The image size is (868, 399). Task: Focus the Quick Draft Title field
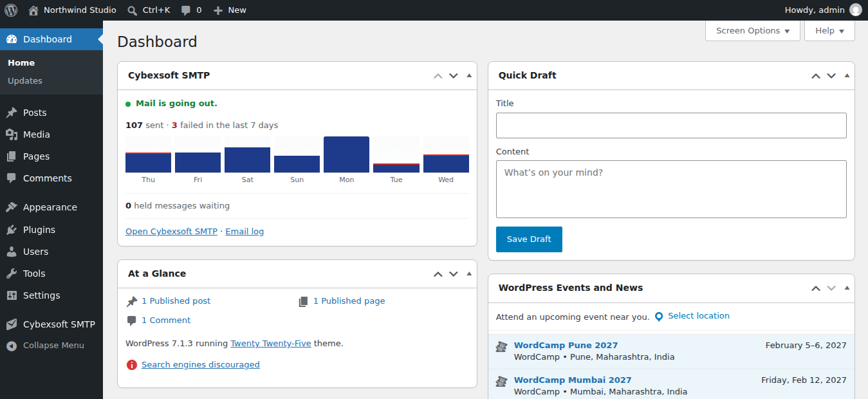pyautogui.click(x=671, y=125)
